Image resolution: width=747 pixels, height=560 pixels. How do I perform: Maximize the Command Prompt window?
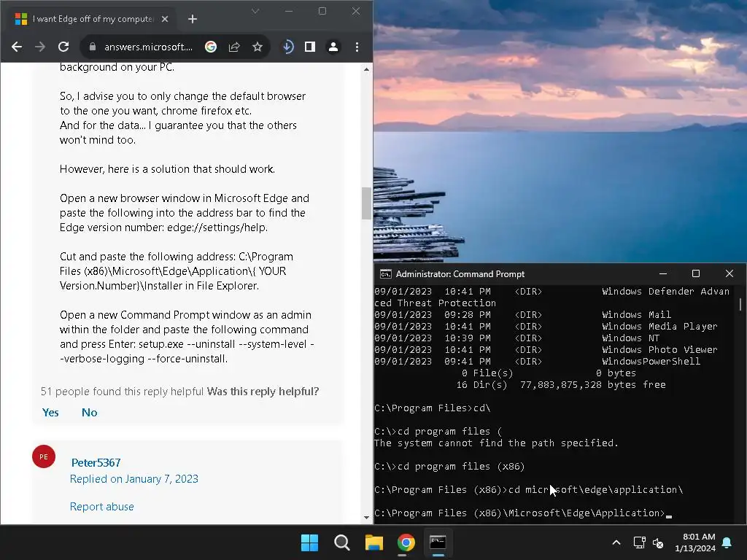[x=695, y=273]
